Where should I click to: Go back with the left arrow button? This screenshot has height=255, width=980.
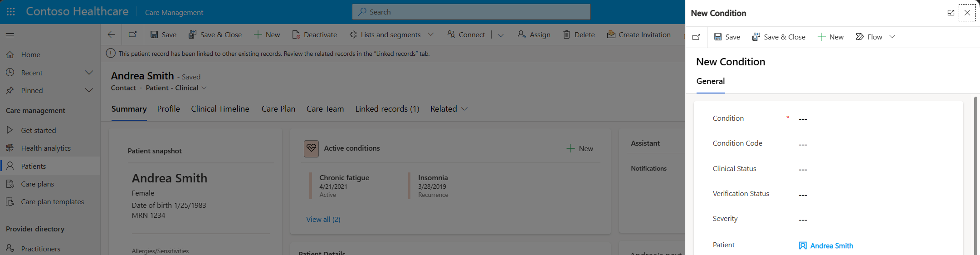point(111,34)
